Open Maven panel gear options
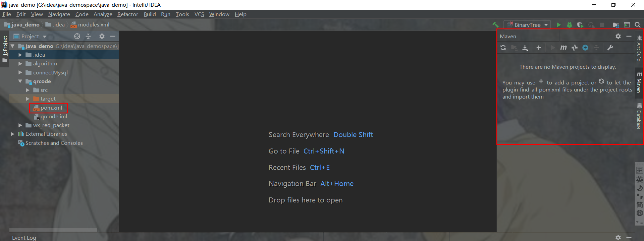The height and width of the screenshot is (241, 644). (x=618, y=36)
